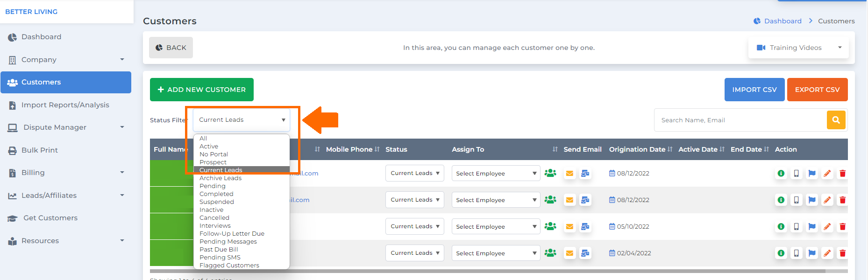Sort by the End Date column arrows

[x=766, y=149]
